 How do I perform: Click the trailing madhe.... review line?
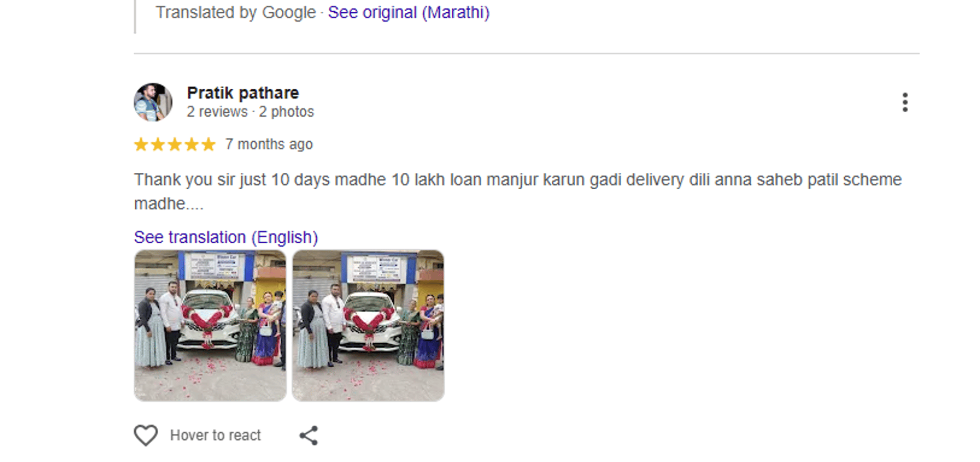(x=168, y=204)
